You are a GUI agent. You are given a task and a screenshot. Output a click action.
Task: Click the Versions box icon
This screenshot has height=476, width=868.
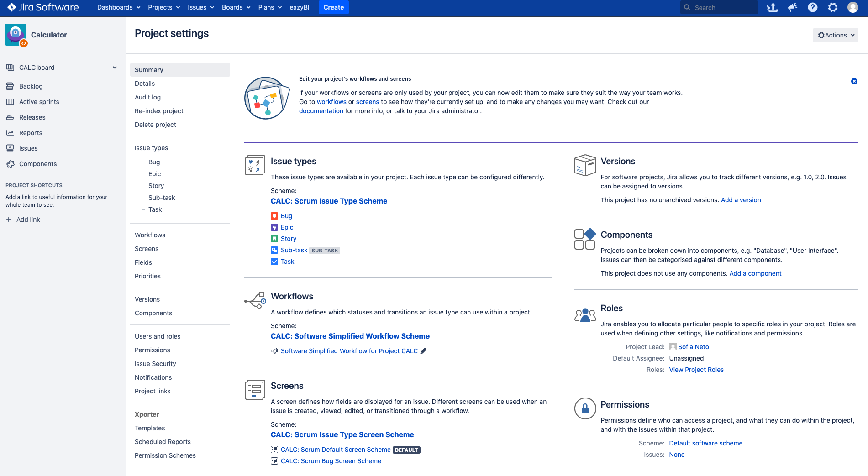tap(585, 165)
